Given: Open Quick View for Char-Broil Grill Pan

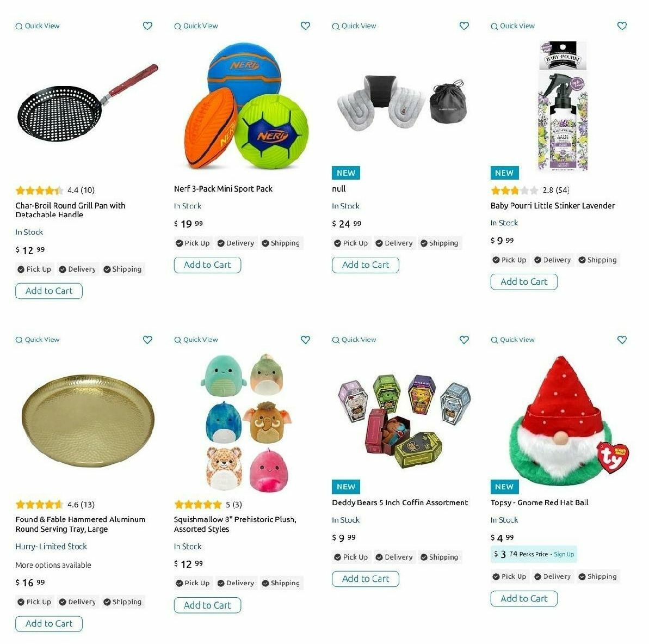Looking at the screenshot, I should click(x=38, y=26).
